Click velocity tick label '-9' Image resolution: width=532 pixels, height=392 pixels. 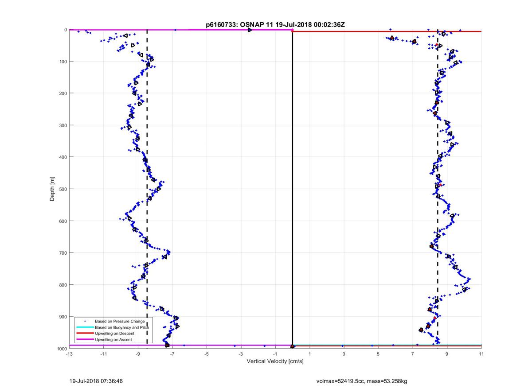pos(137,354)
